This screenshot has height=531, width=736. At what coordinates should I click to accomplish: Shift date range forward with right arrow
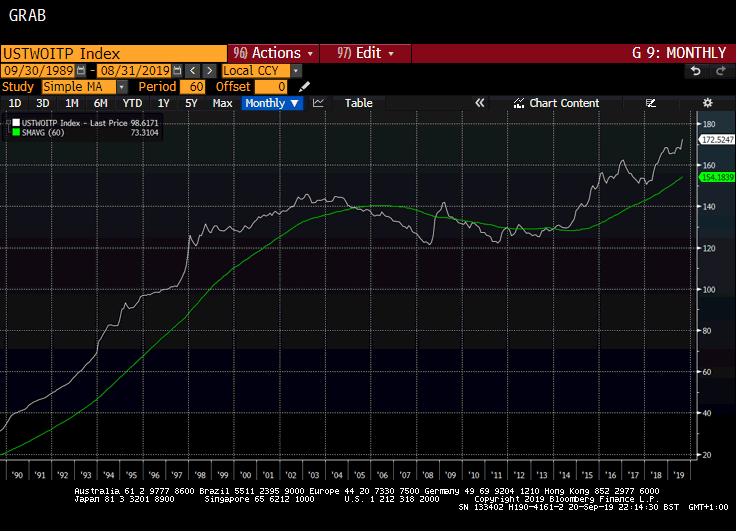[209, 71]
